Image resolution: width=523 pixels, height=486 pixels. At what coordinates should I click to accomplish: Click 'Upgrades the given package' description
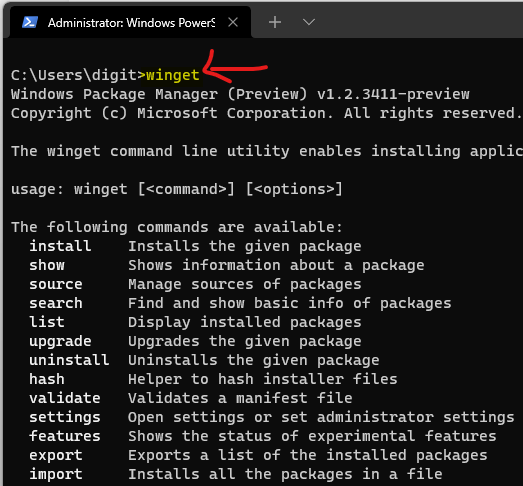pyautogui.click(x=245, y=342)
